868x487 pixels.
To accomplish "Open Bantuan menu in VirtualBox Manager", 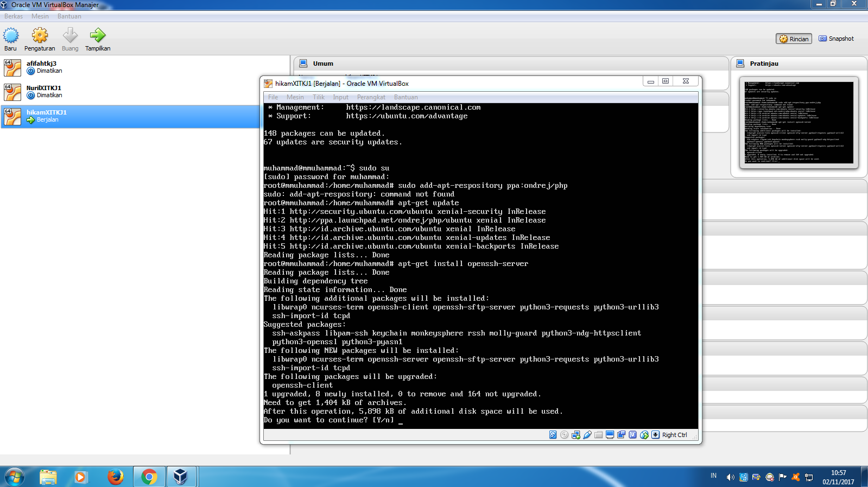I will click(69, 16).
